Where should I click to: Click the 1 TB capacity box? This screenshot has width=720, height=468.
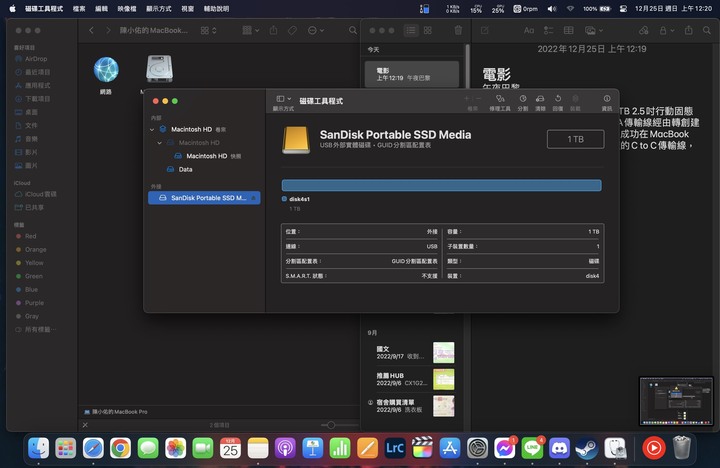pyautogui.click(x=575, y=139)
